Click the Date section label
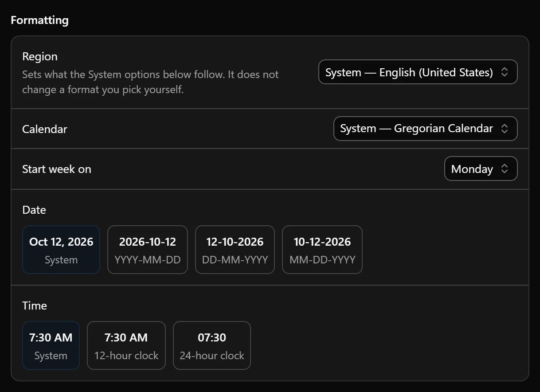This screenshot has height=392, width=540. coord(34,210)
